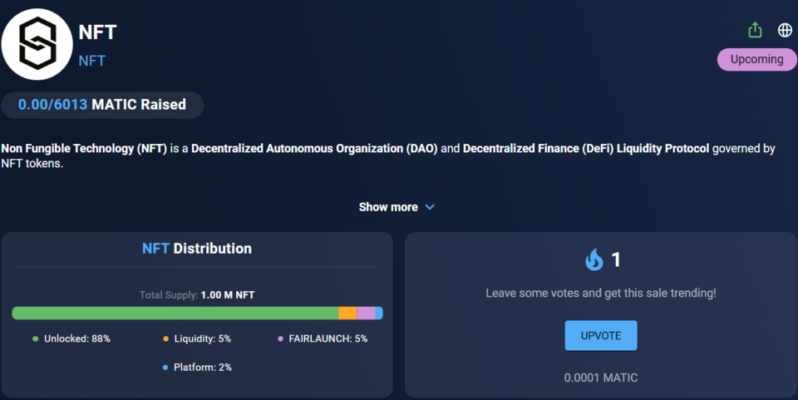
Task: Click the Upcoming status badge
Action: tap(756, 59)
